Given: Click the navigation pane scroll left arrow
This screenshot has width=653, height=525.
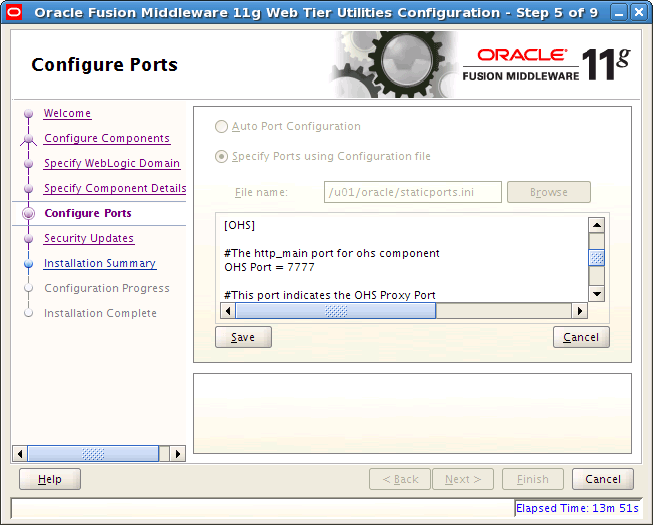Looking at the screenshot, I should [20, 453].
